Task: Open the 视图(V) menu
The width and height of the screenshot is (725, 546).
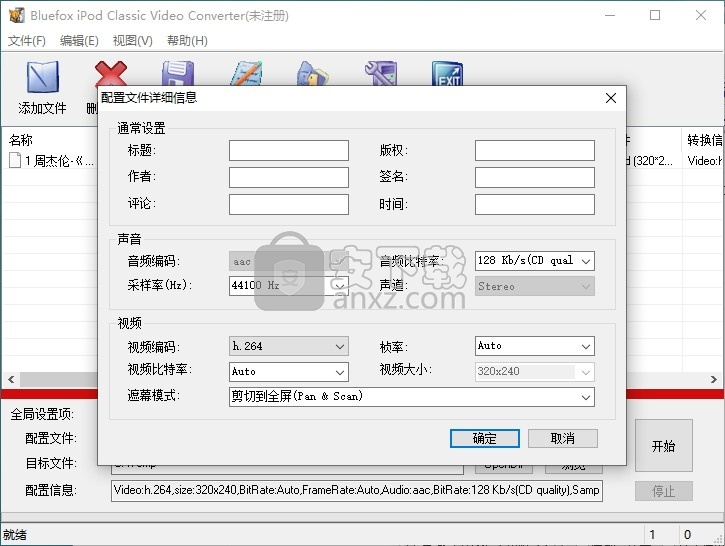Action: coord(133,41)
